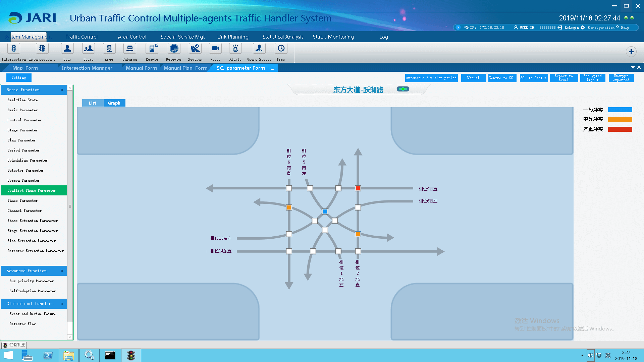Click the Graph view toggle button

(x=114, y=103)
